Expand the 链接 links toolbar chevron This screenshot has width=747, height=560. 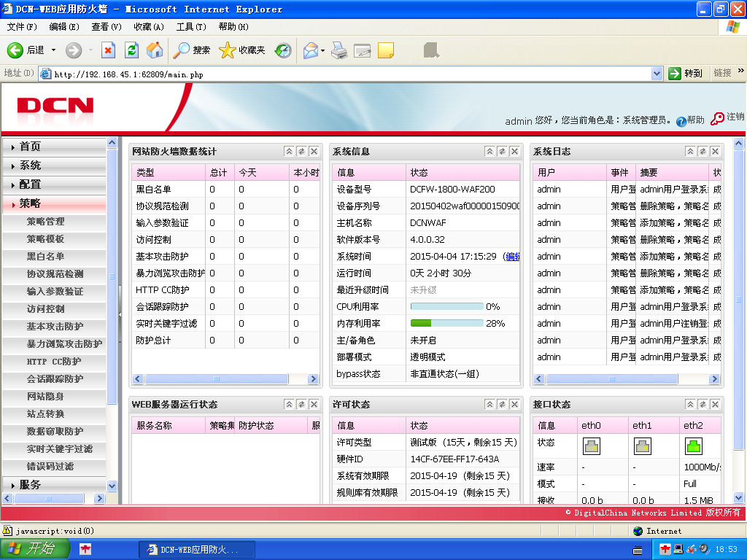click(x=741, y=71)
